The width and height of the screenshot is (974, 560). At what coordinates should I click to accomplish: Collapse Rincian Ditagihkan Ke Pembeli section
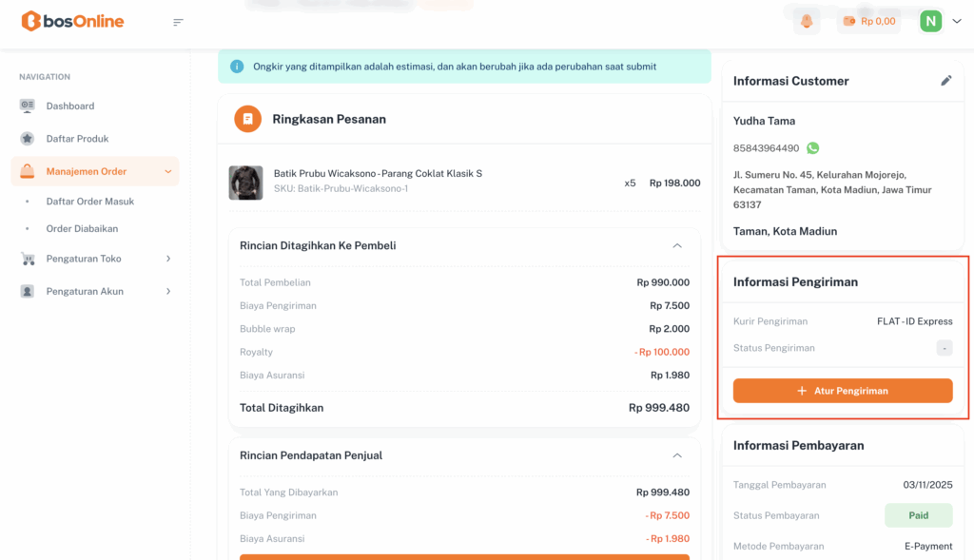[x=677, y=245]
